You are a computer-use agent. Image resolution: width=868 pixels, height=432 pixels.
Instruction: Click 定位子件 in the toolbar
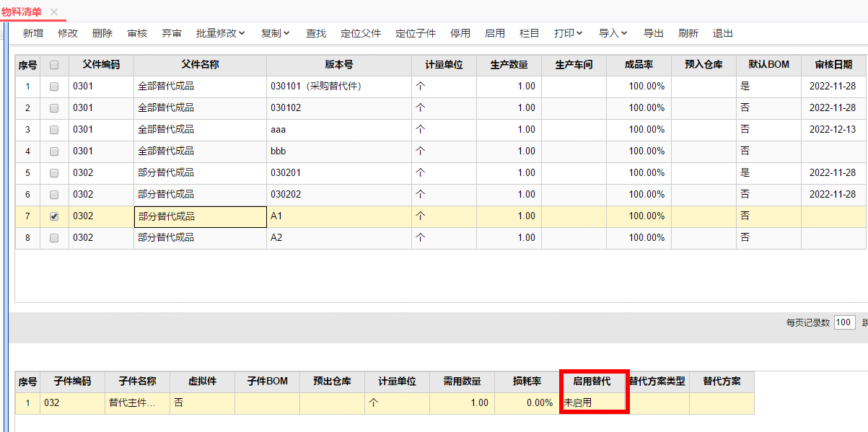[416, 33]
